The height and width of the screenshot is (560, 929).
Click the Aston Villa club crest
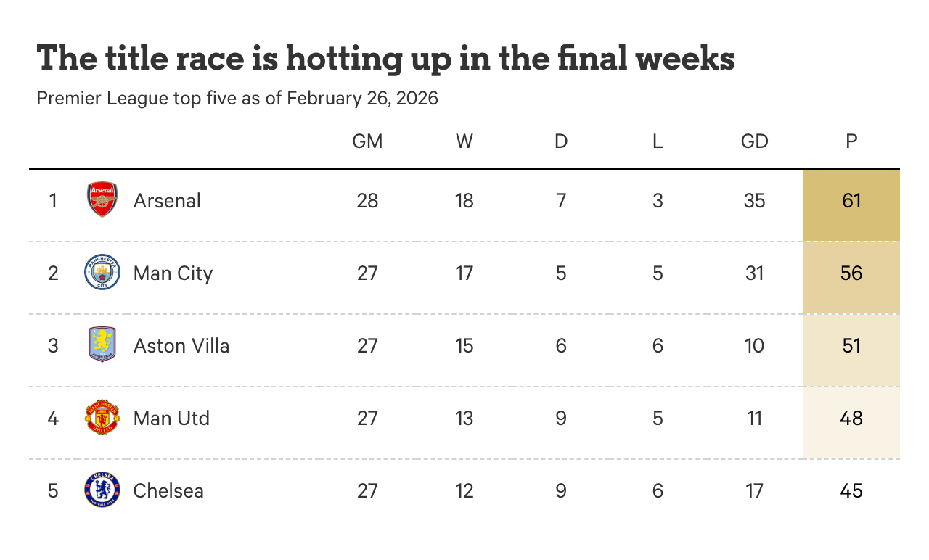click(102, 345)
